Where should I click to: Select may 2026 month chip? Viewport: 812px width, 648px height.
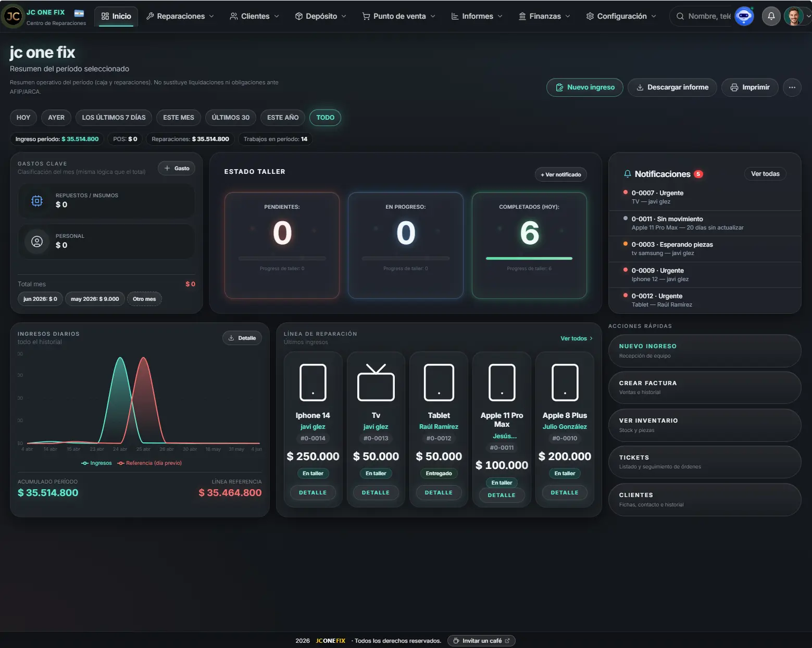pos(95,299)
